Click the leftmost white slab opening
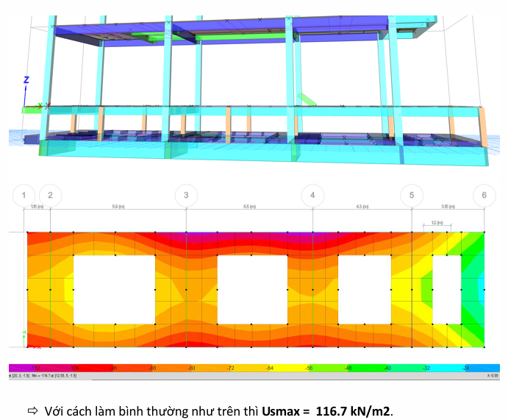Screen dimensions: 508x420 coord(114,290)
